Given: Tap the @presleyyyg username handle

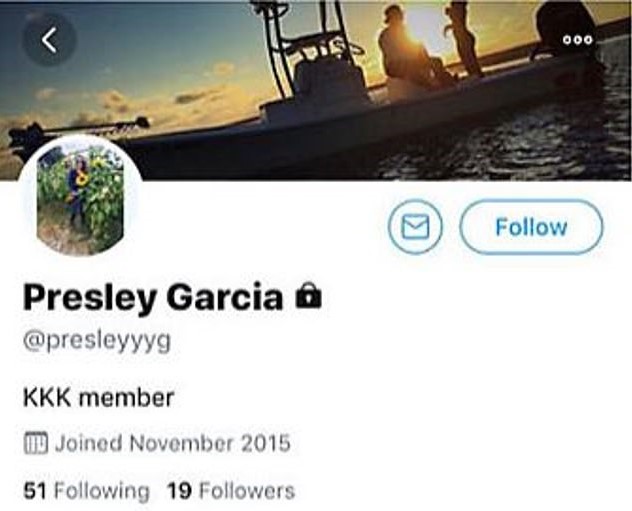Looking at the screenshot, I should click(x=97, y=342).
